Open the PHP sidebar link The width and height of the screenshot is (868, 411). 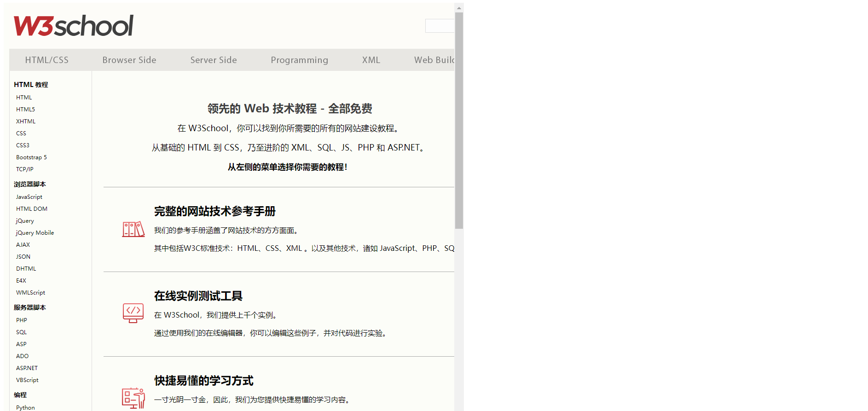(x=22, y=320)
